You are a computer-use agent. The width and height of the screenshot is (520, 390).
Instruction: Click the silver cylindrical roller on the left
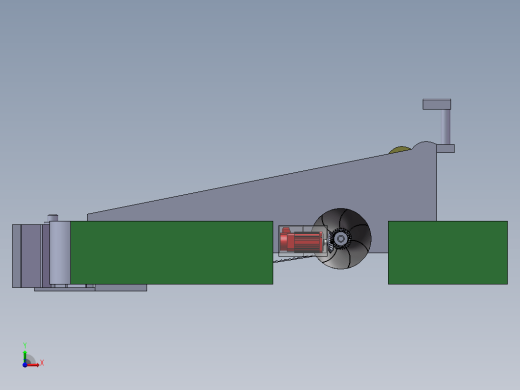coord(60,253)
